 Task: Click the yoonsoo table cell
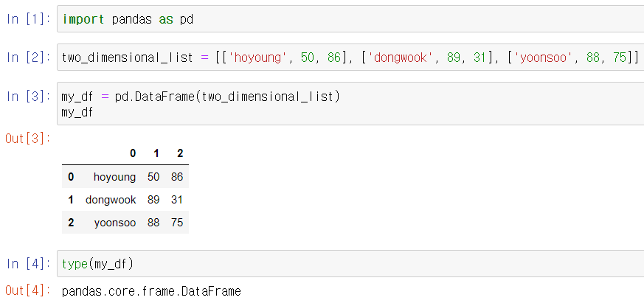(x=115, y=223)
